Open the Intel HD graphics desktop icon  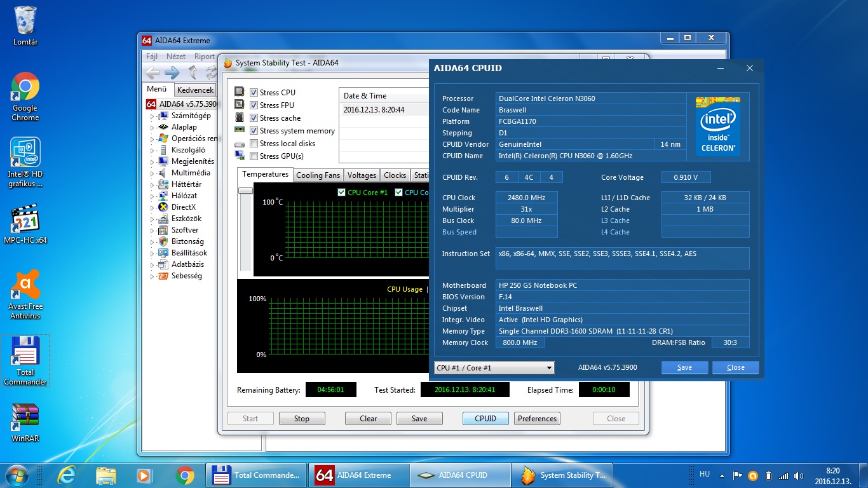click(25, 163)
